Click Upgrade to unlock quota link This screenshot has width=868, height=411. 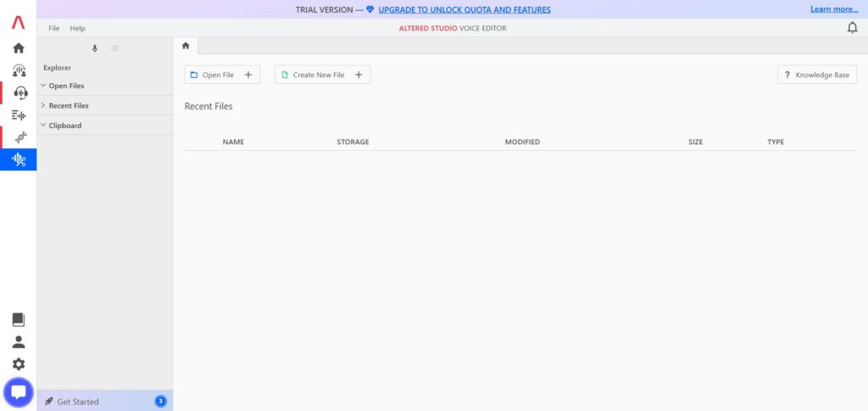pos(465,9)
